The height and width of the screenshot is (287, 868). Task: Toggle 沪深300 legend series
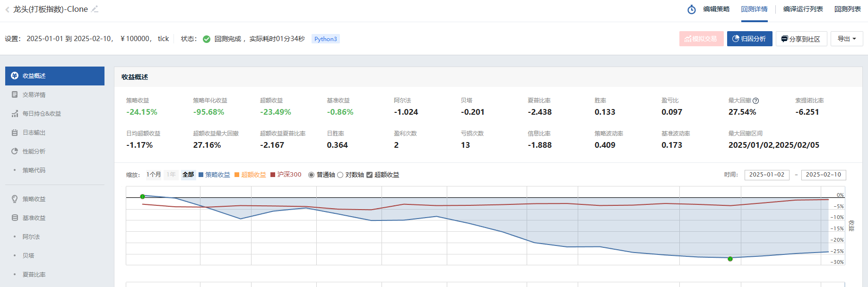click(x=286, y=175)
